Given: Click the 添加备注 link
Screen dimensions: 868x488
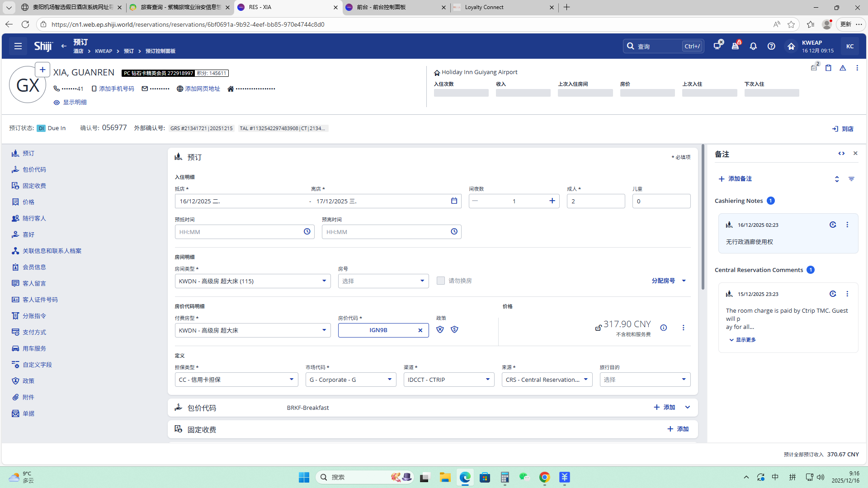Looking at the screenshot, I should [x=736, y=179].
